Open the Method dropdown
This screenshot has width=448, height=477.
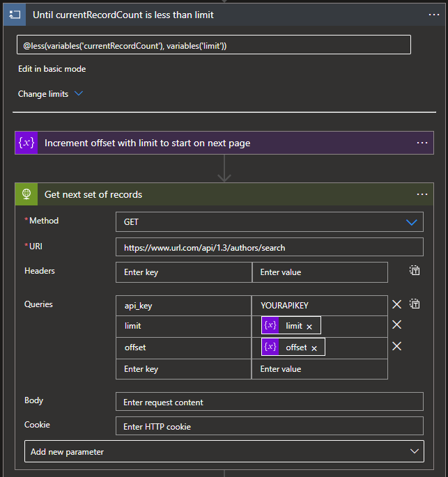(x=270, y=221)
